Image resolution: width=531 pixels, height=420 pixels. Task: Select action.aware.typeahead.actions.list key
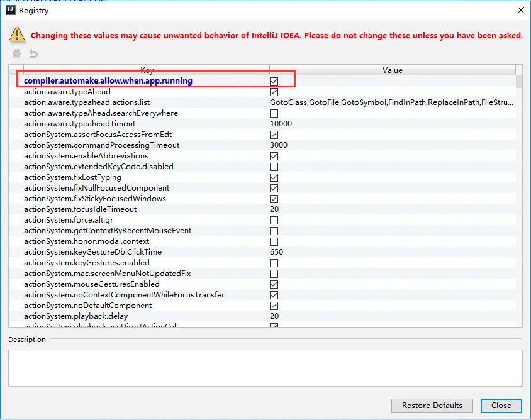click(87, 102)
